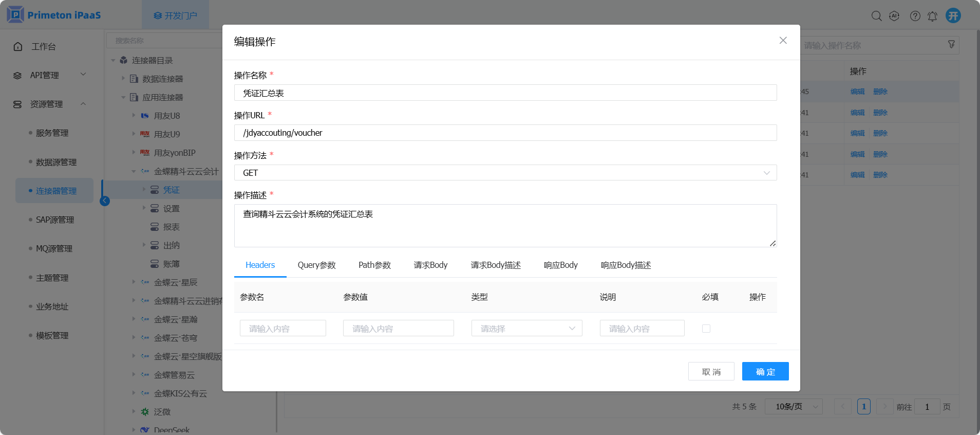This screenshot has width=980, height=435.
Task: Open the notifications bell icon
Action: click(x=932, y=16)
